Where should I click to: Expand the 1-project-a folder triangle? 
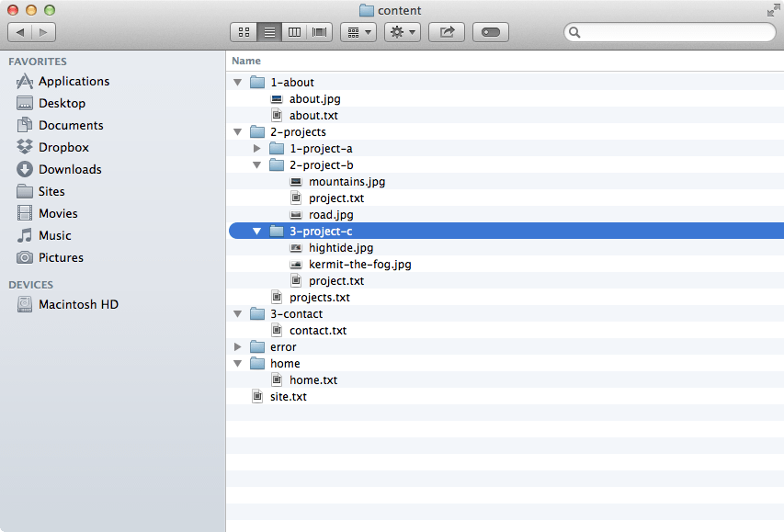257,149
